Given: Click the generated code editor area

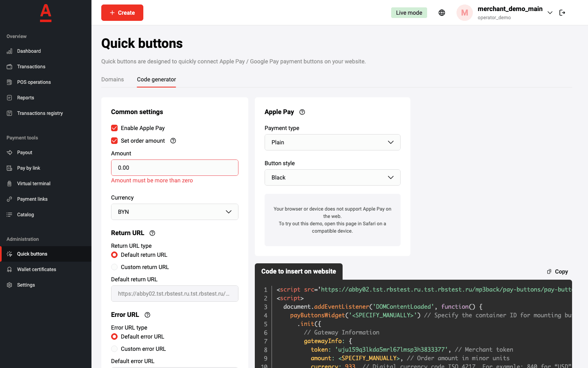Looking at the screenshot, I should 413,324.
